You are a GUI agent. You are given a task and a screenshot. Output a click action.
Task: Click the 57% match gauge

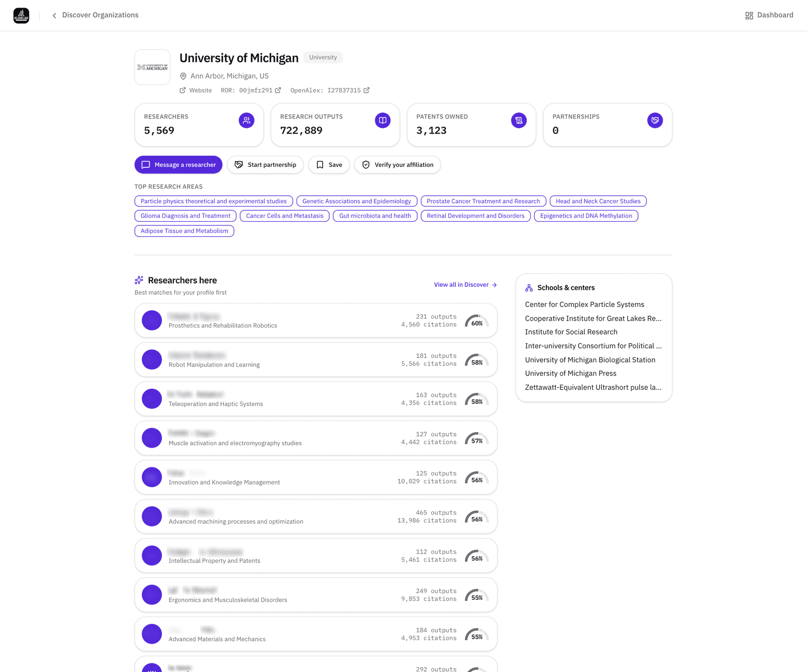[x=477, y=439]
